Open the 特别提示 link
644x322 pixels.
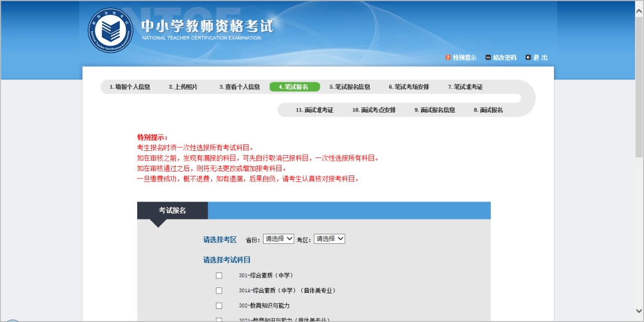tap(465, 57)
